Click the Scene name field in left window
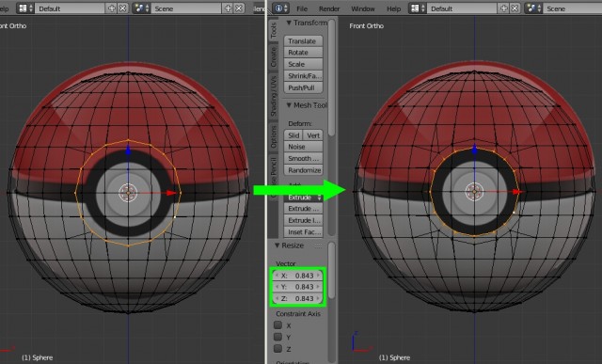The height and width of the screenshot is (364, 602). click(x=186, y=8)
